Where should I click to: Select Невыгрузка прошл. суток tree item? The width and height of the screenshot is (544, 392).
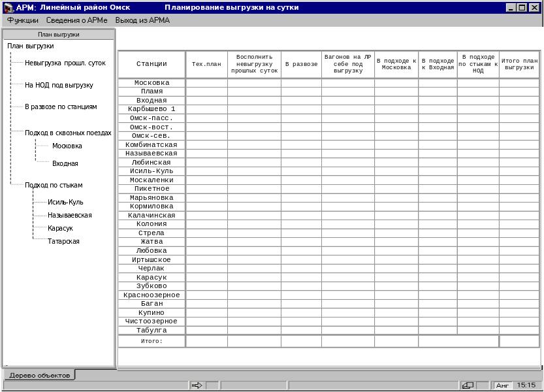tap(65, 63)
